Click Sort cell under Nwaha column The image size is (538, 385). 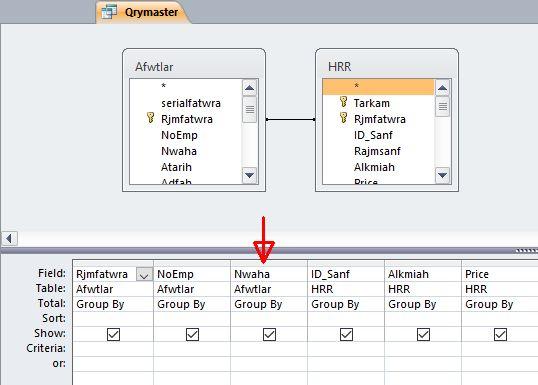(269, 319)
